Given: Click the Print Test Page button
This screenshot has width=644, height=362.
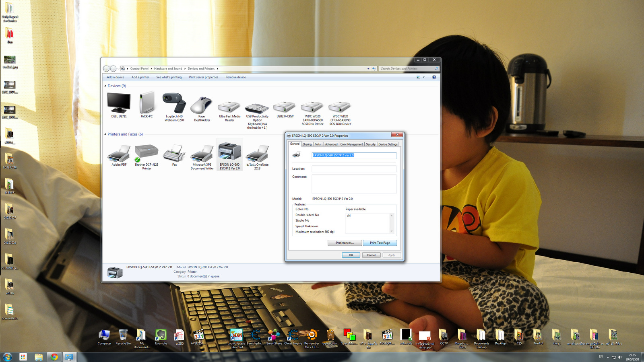Looking at the screenshot, I should point(380,243).
